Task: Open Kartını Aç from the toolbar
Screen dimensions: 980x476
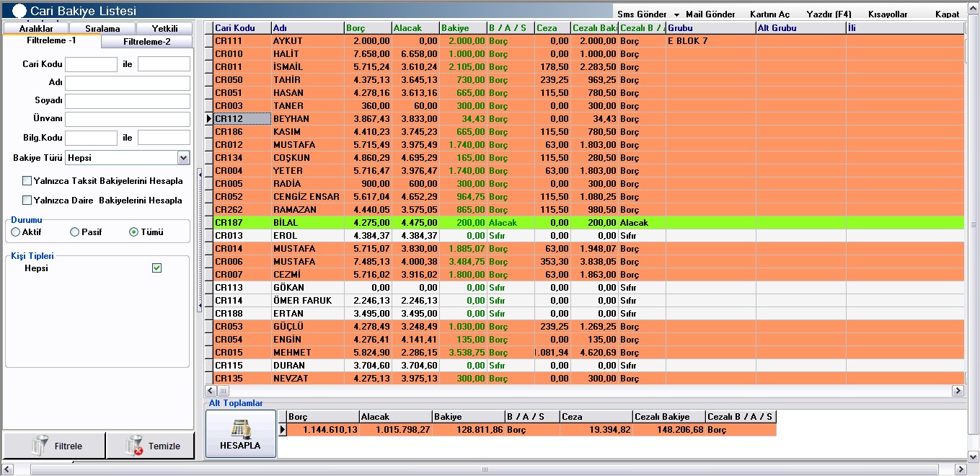Action: [769, 14]
